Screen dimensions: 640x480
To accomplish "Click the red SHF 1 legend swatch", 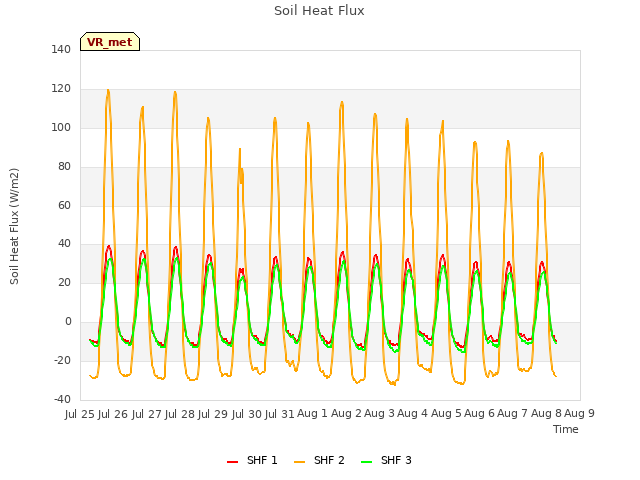I will [x=232, y=462].
